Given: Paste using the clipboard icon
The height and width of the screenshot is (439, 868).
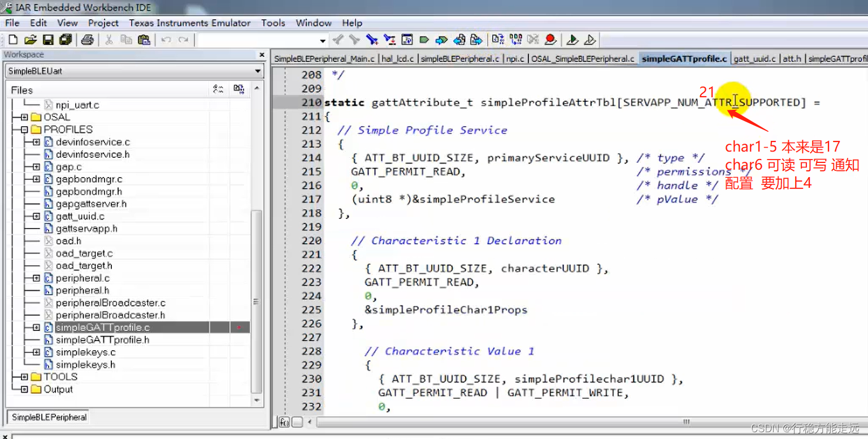Looking at the screenshot, I should click(144, 40).
